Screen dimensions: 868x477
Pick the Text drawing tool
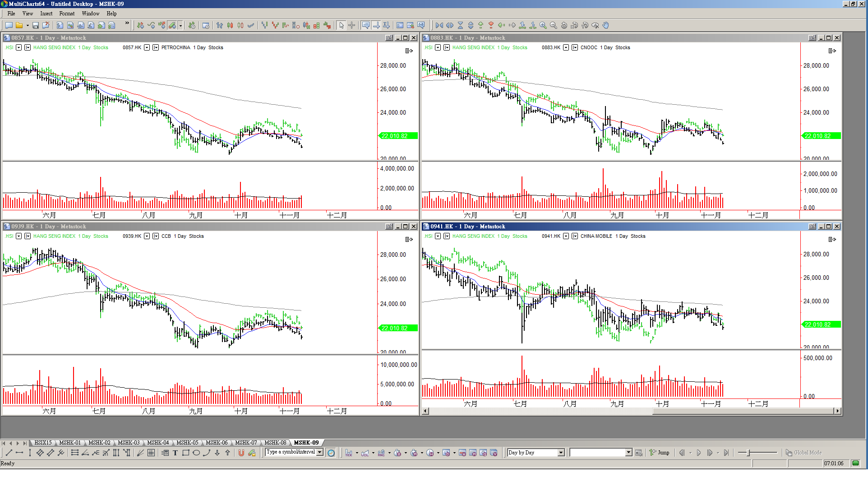click(x=175, y=453)
